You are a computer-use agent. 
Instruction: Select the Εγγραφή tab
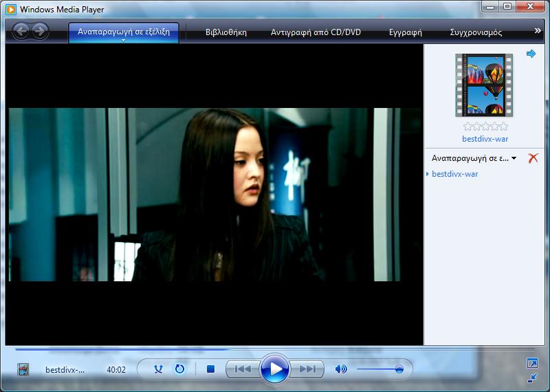coord(405,32)
